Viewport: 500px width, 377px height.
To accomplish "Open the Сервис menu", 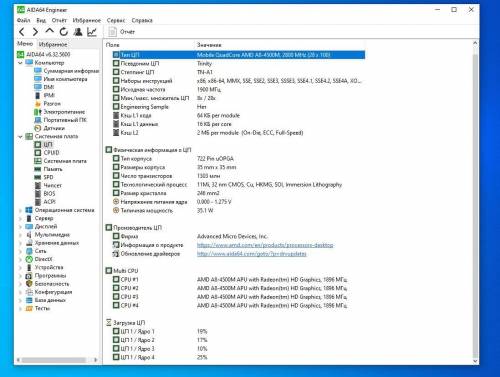I will [x=116, y=20].
